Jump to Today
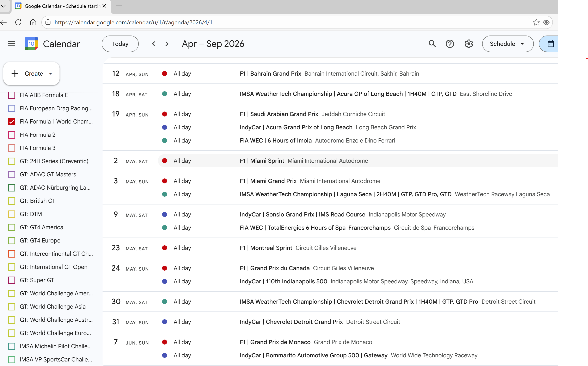Image resolution: width=588 pixels, height=366 pixels. click(x=120, y=44)
